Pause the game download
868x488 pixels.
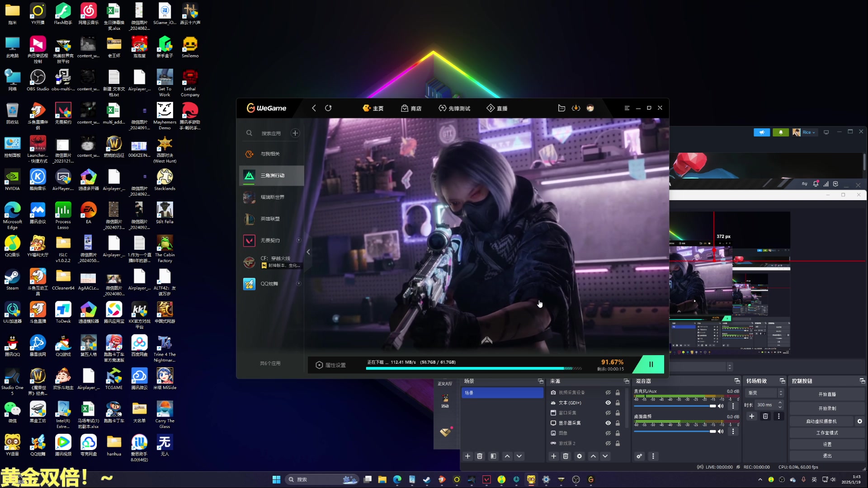point(651,364)
